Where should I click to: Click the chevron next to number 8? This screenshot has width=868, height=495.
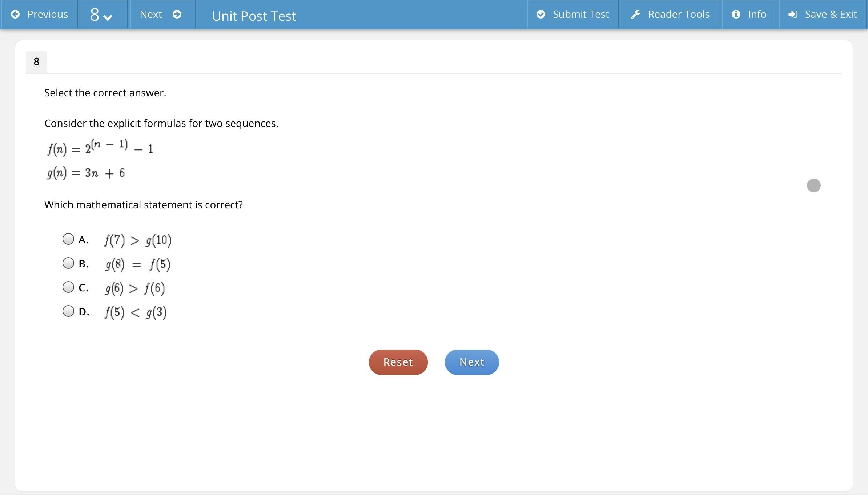tap(108, 17)
